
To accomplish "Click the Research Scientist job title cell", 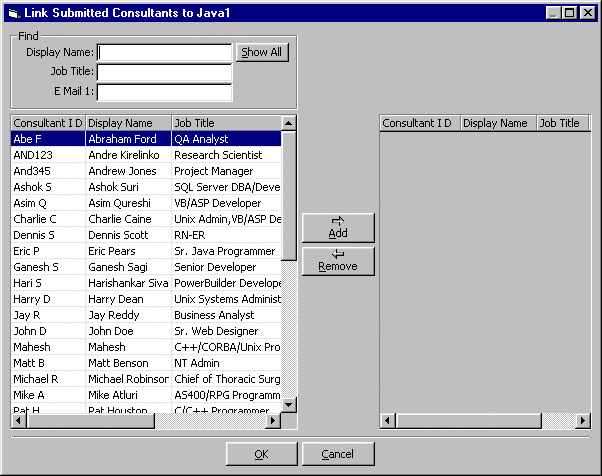I will click(226, 155).
